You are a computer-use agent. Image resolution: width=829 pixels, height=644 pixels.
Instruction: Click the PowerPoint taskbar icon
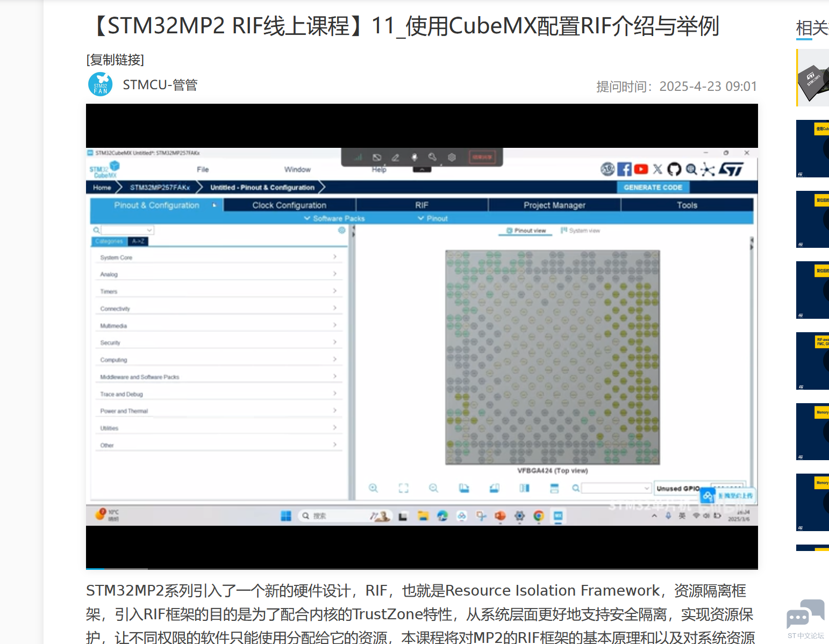coord(501,516)
